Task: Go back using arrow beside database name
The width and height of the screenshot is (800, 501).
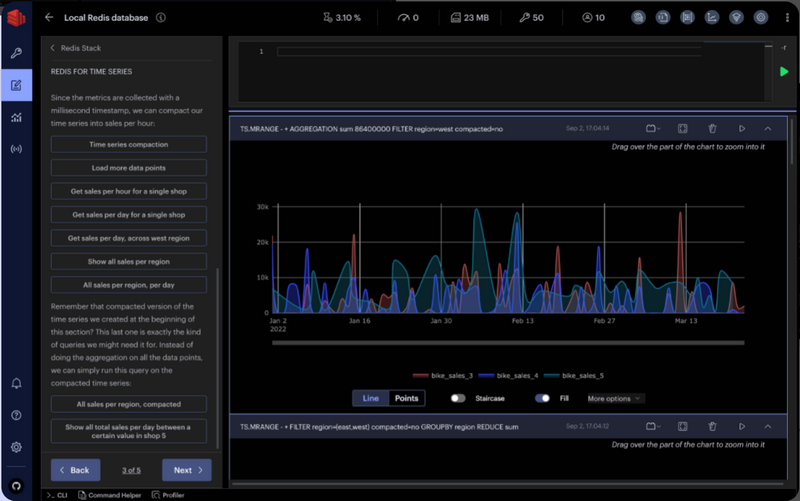Action: tap(49, 17)
